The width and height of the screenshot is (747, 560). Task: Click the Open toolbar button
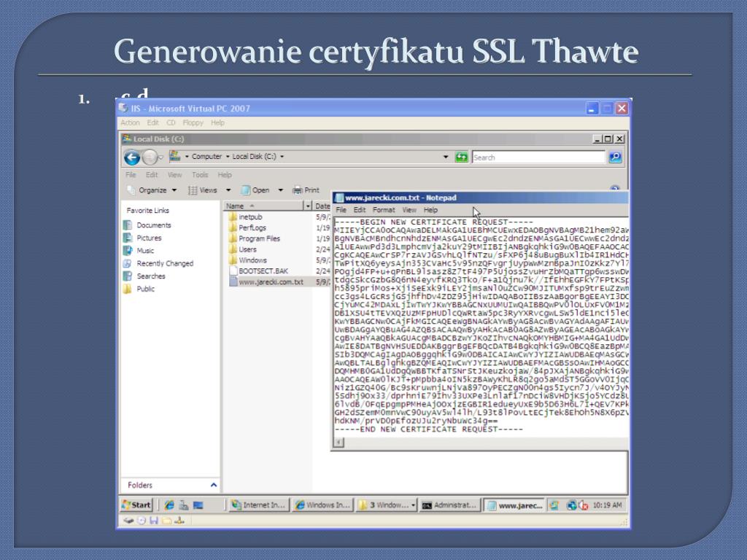[x=255, y=190]
